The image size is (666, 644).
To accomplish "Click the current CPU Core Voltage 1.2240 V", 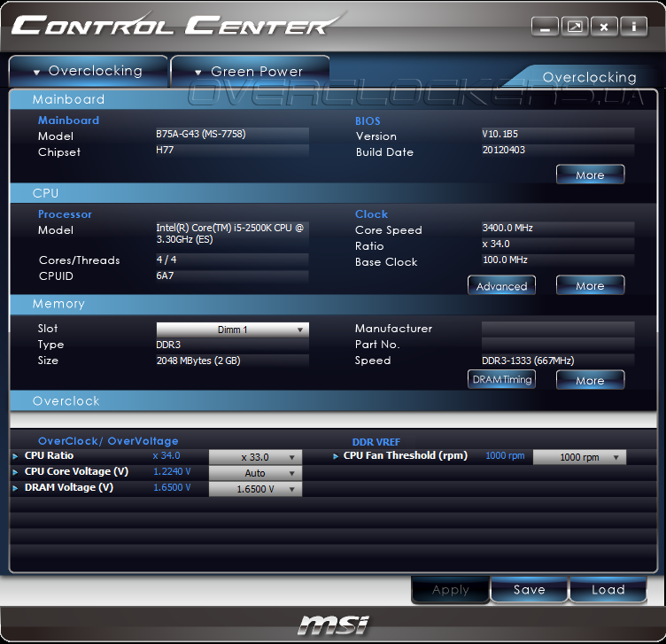I will (x=172, y=471).
